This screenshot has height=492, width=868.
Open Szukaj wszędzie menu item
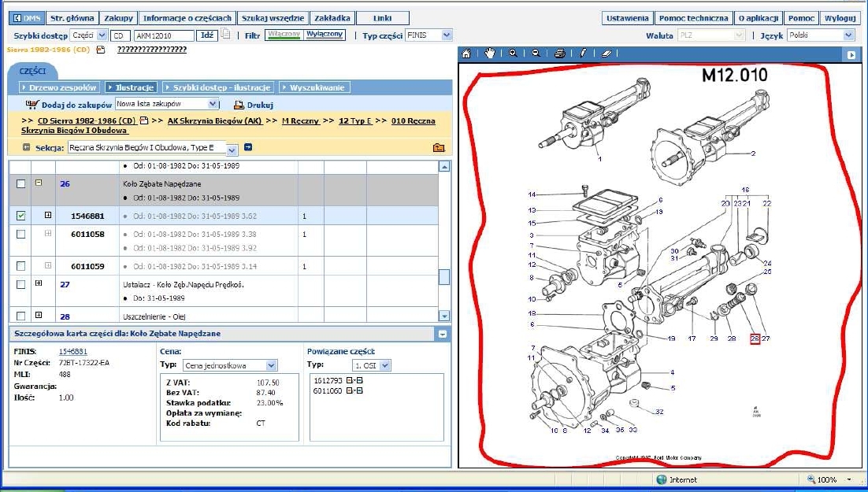pos(273,18)
